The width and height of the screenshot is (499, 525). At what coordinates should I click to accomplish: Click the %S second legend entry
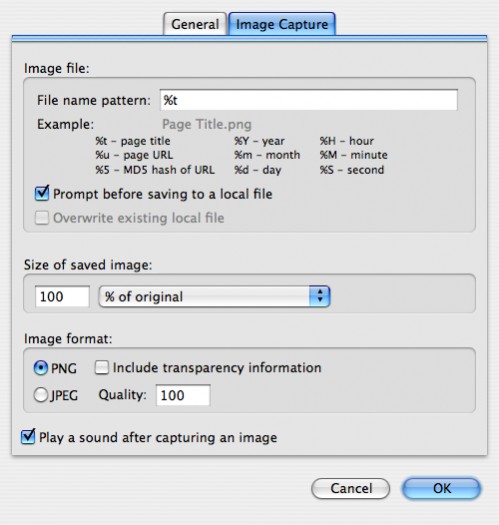click(352, 170)
